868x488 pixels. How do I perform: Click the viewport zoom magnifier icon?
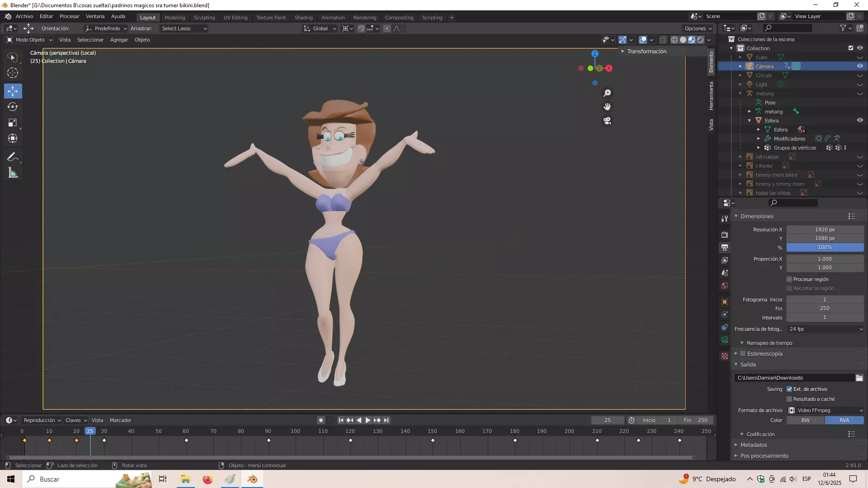tap(607, 93)
